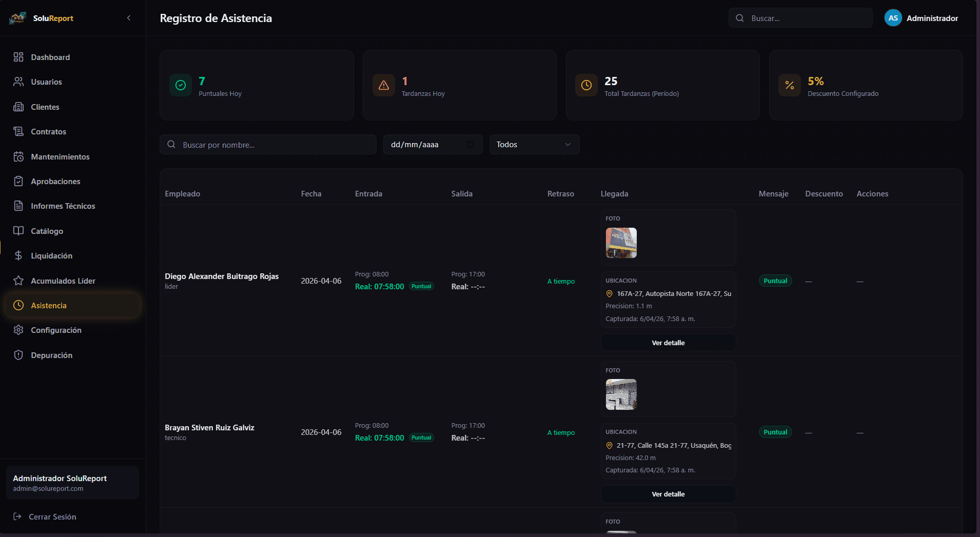Click the Usuarios people icon

18,82
